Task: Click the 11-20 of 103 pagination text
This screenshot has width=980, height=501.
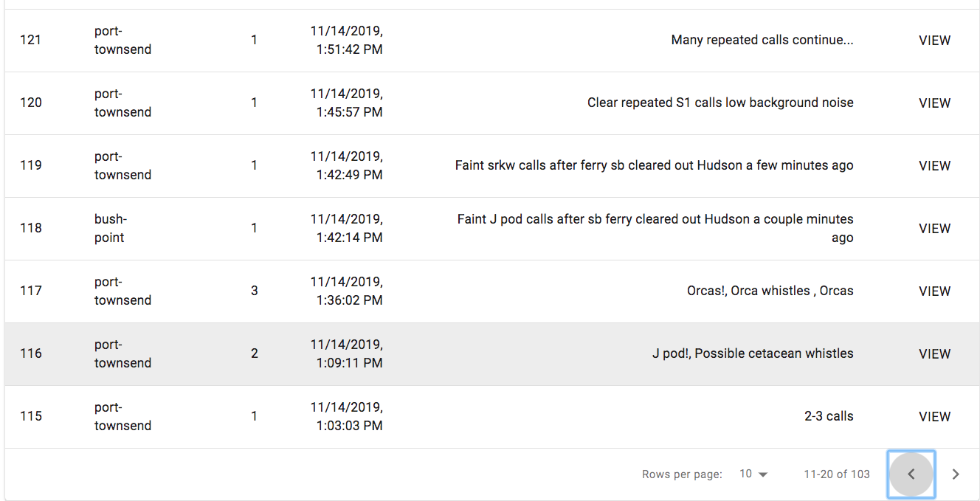Action: [837, 474]
